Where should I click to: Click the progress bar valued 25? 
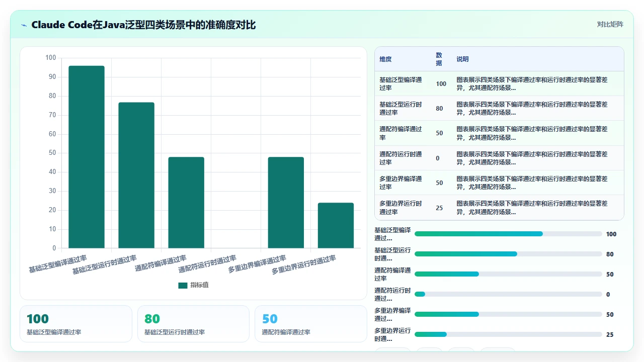(x=508, y=334)
